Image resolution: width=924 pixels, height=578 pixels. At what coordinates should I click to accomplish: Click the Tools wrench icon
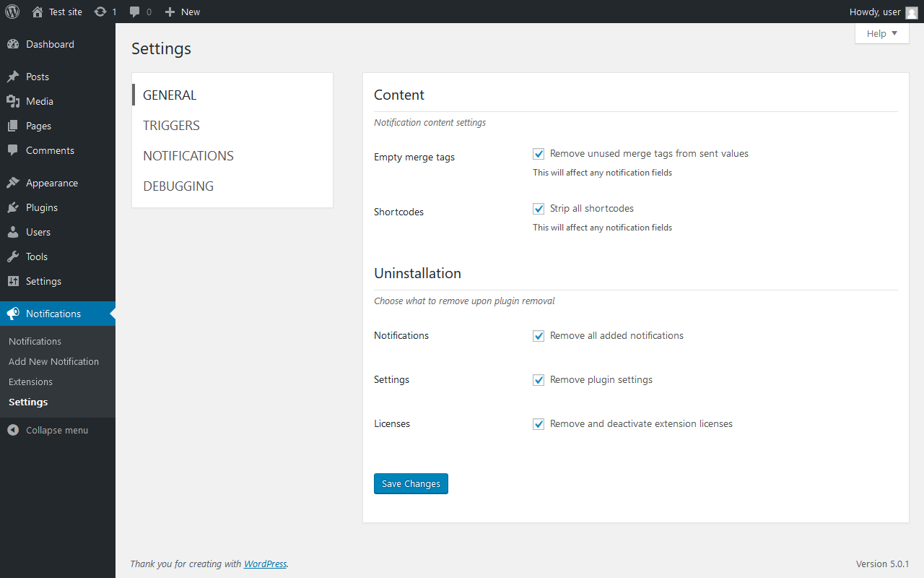[13, 256]
